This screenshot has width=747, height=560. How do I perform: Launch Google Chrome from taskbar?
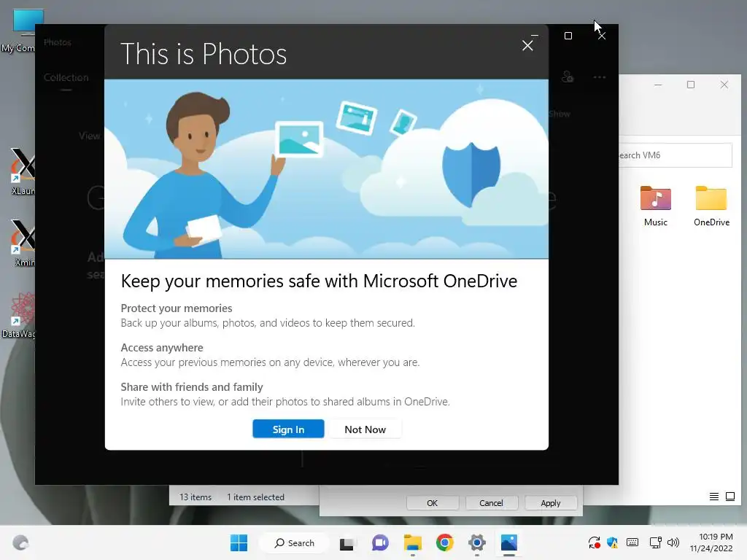(x=444, y=542)
